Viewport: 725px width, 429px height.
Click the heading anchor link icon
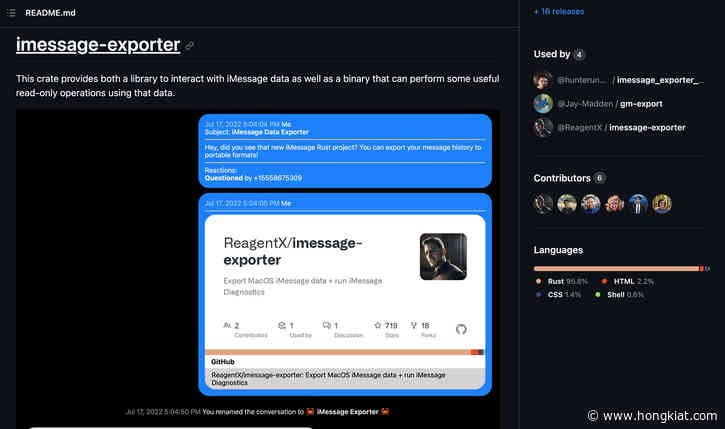[189, 45]
